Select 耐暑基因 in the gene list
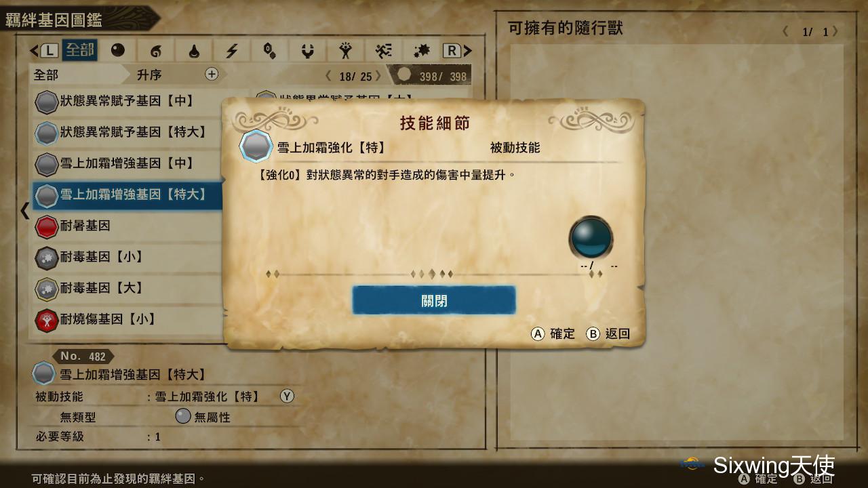Viewport: 868px width, 488px height. 128,226
